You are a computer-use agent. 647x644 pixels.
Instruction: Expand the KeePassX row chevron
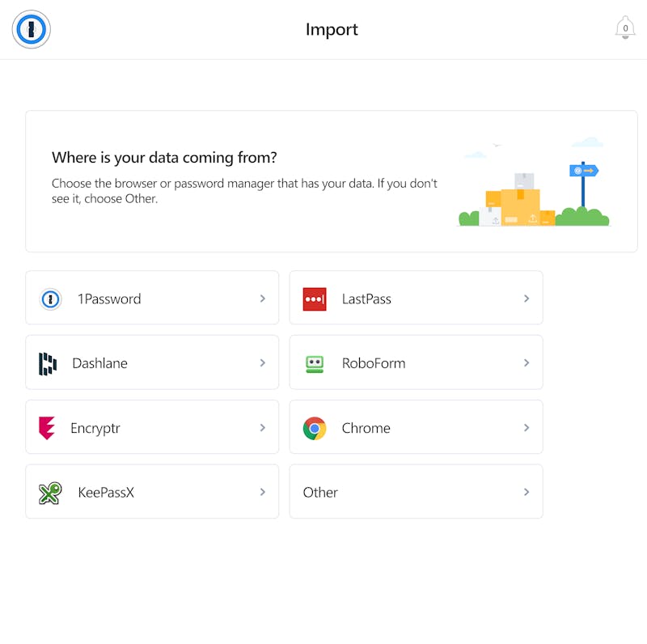(262, 492)
